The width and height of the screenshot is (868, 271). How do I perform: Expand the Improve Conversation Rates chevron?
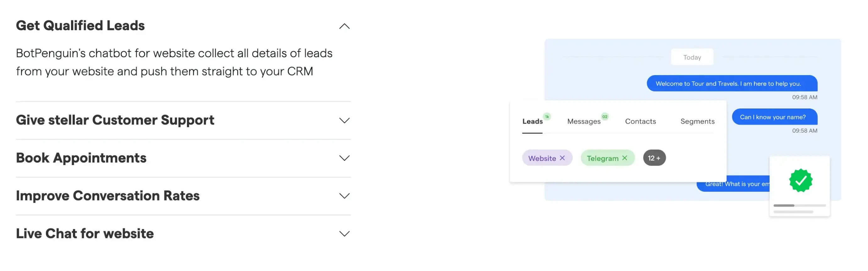pyautogui.click(x=344, y=196)
